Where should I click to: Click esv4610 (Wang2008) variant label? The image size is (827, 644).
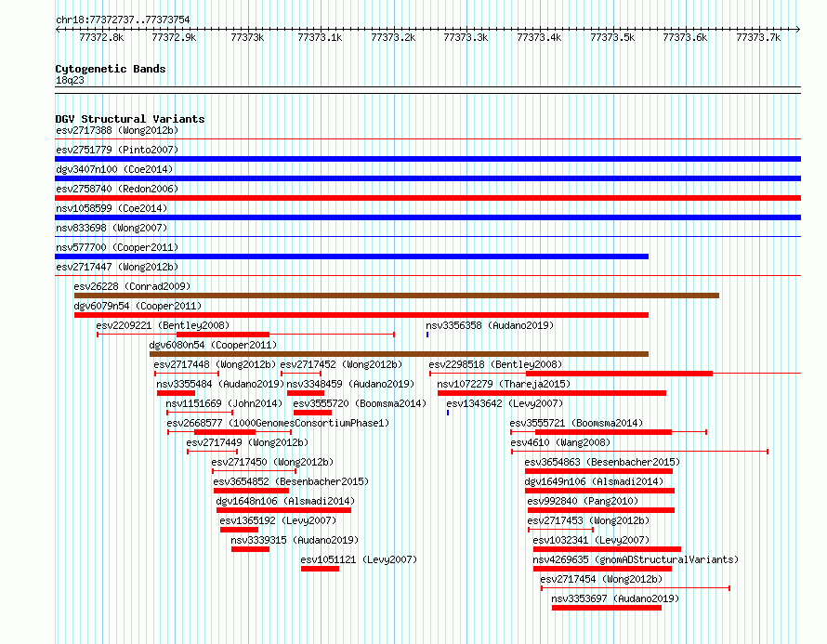coord(560,442)
